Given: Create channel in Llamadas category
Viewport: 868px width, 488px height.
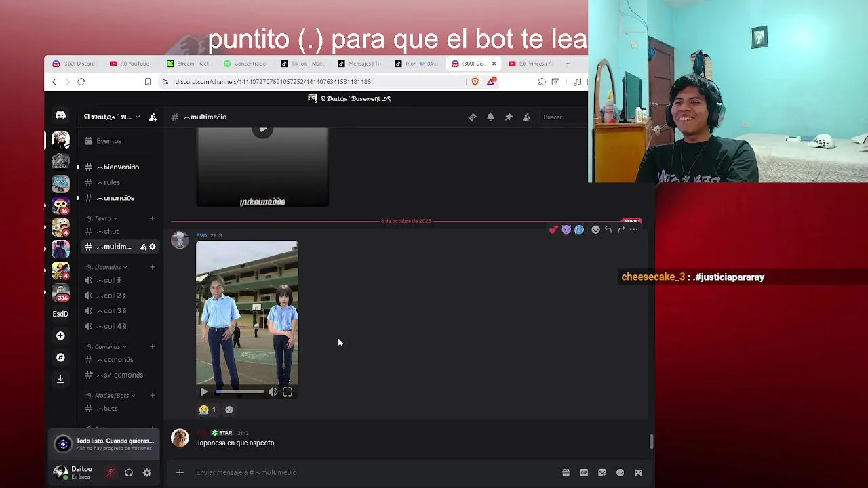Looking at the screenshot, I should [152, 267].
